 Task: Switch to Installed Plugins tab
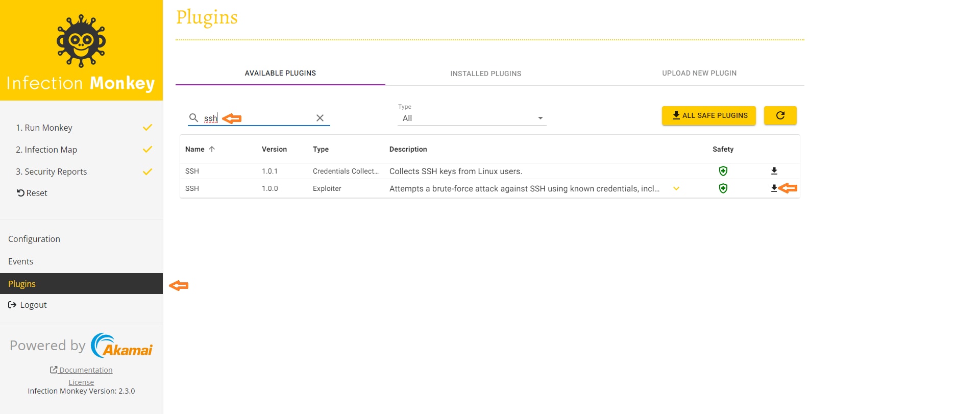pos(485,74)
